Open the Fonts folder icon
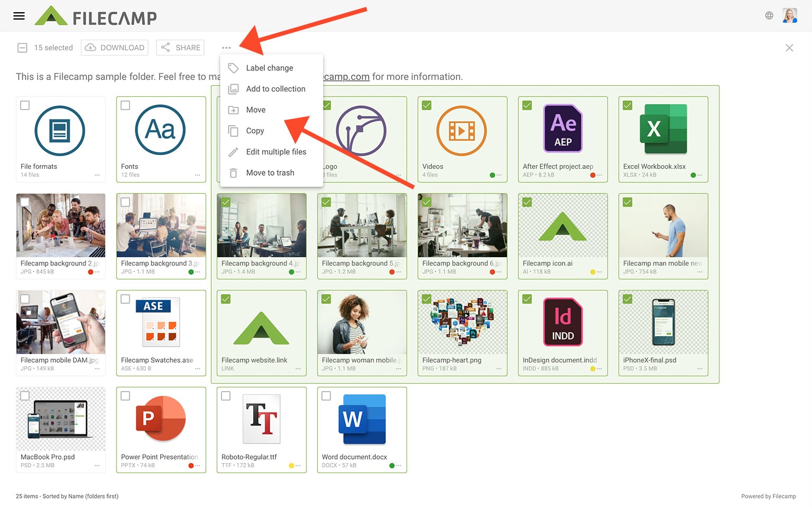Screen dimensions: 812x508 [x=160, y=130]
